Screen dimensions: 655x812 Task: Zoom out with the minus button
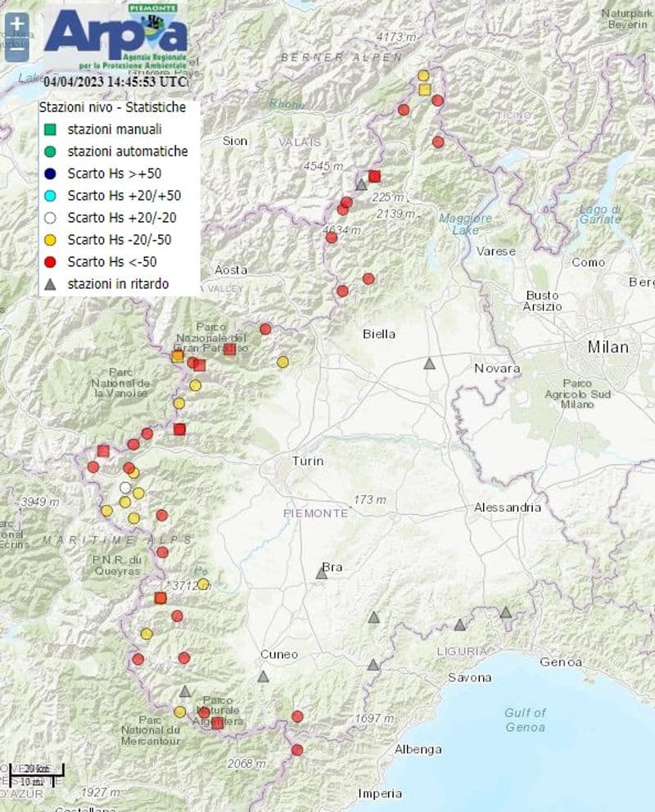(16, 47)
